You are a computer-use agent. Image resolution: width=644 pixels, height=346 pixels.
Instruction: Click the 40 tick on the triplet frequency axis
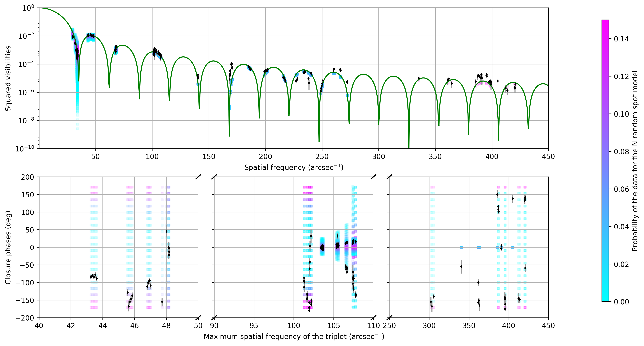tap(39, 326)
